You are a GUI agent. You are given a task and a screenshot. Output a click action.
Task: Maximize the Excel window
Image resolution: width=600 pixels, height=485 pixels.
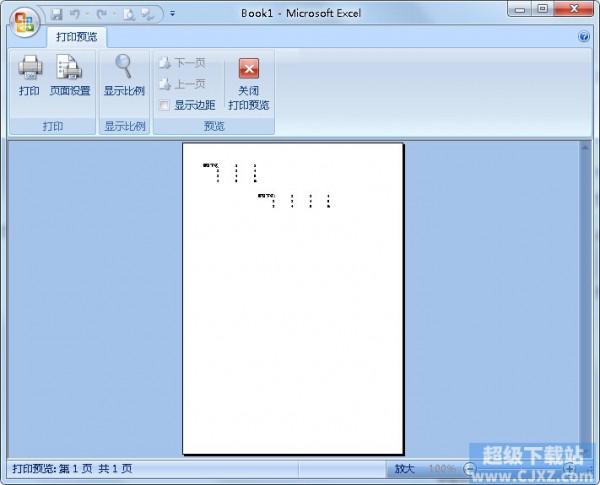point(541,10)
